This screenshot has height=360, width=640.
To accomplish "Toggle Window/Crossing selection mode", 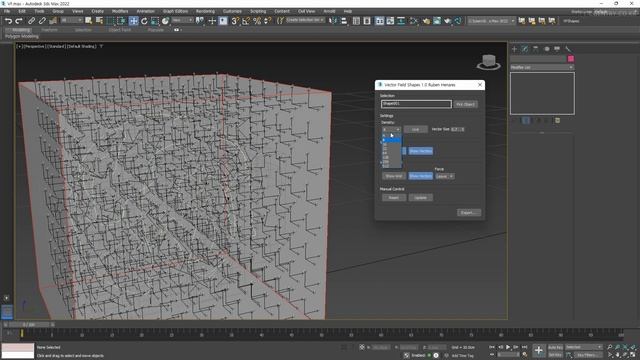I will (x=122, y=21).
